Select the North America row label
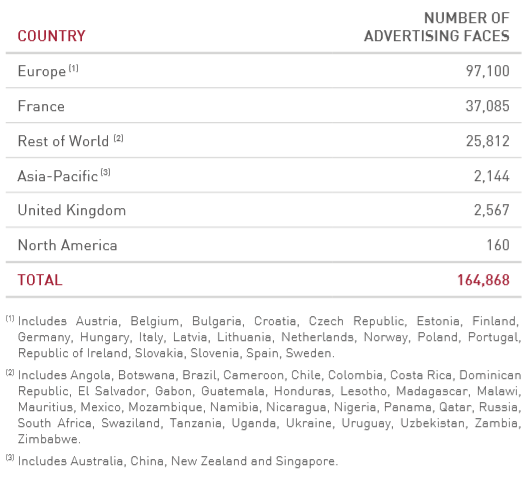 (x=68, y=245)
